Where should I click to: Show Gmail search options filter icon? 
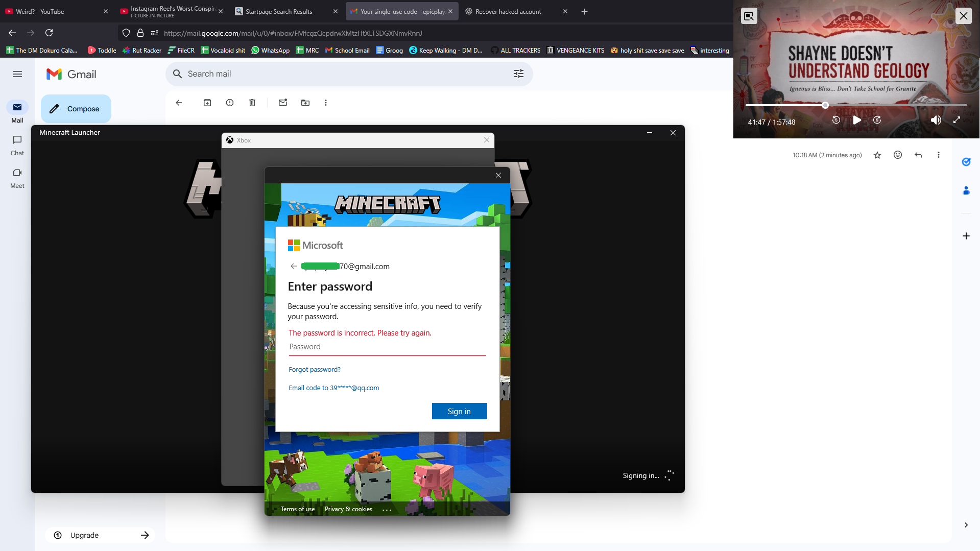coord(519,74)
